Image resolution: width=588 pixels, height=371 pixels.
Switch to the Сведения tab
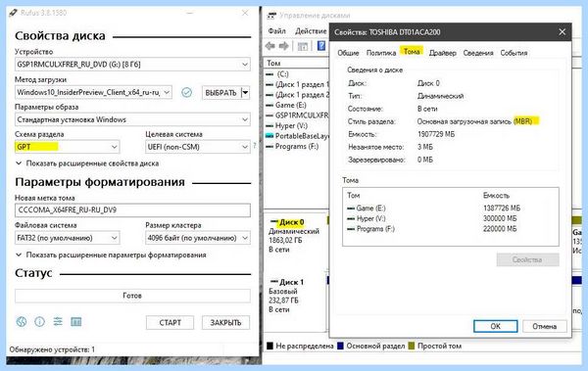[x=478, y=53]
